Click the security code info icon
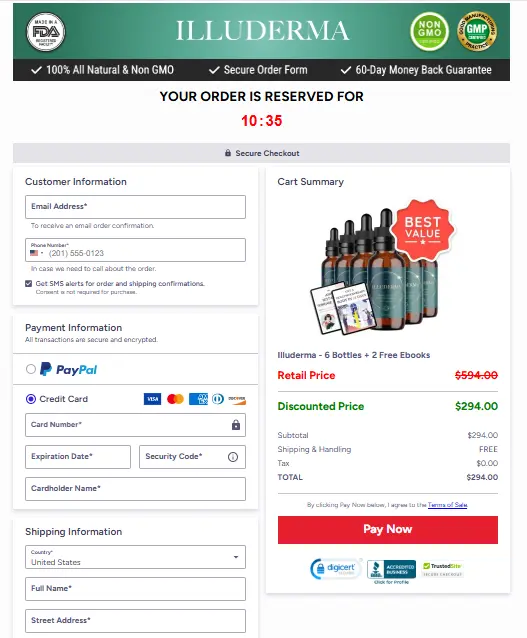Viewport: 527px width, 638px height. pos(233,457)
